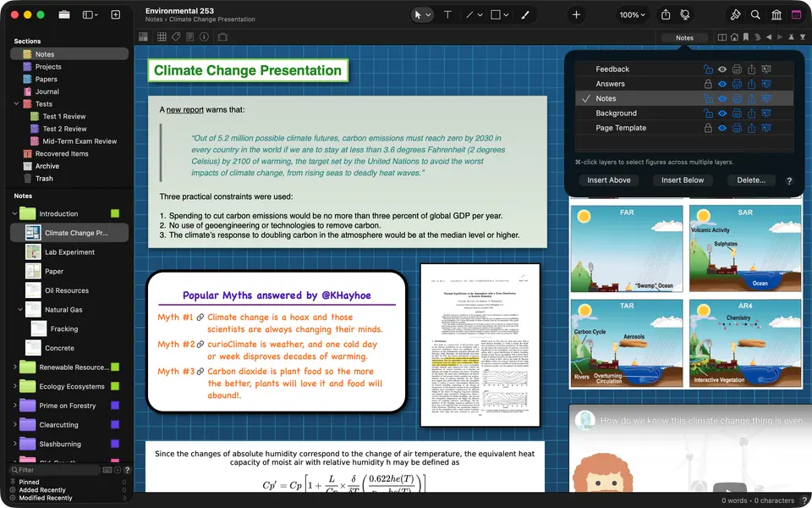Viewport: 812px width, 508px height.
Task: Select the Line drawing tool
Action: tap(469, 14)
